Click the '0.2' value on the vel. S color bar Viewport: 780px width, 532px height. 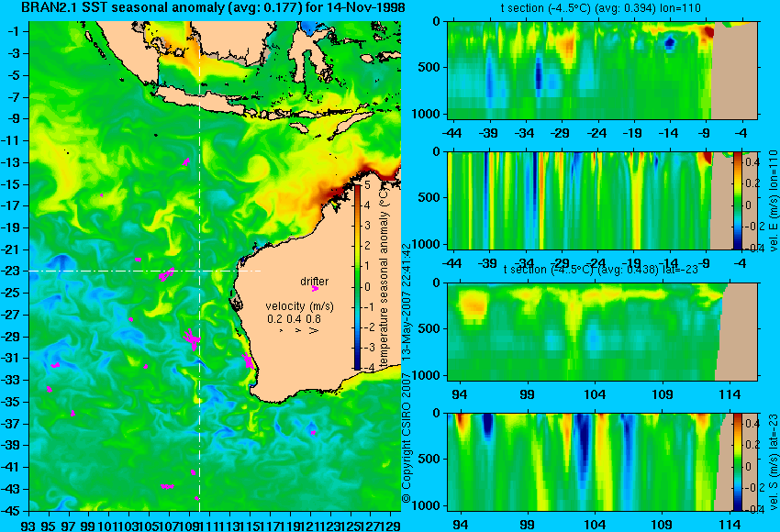coord(752,445)
